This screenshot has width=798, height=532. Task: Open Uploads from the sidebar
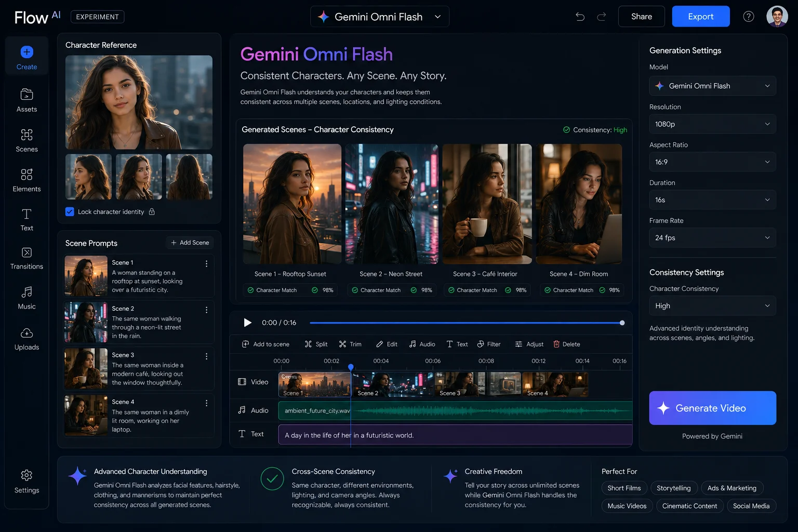pyautogui.click(x=26, y=339)
